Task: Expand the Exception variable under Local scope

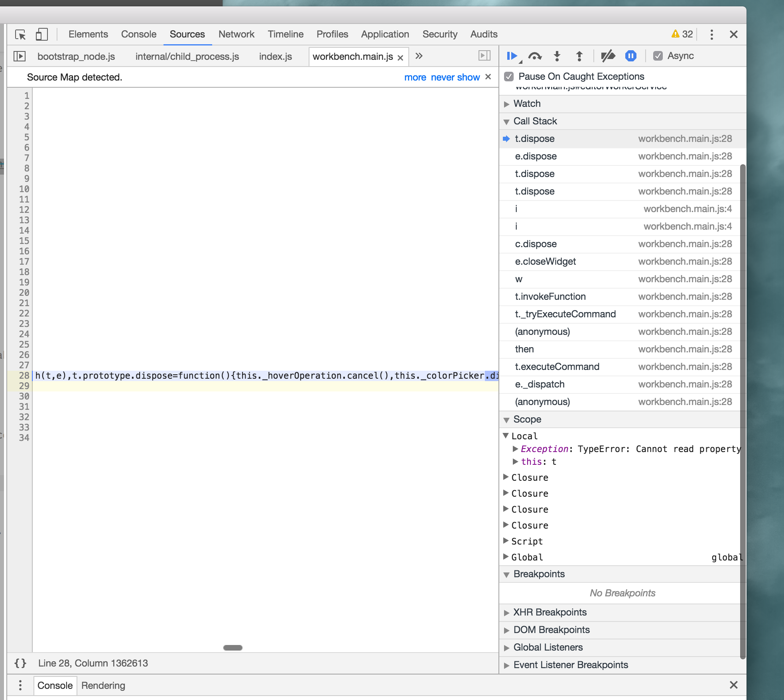Action: [x=515, y=449]
